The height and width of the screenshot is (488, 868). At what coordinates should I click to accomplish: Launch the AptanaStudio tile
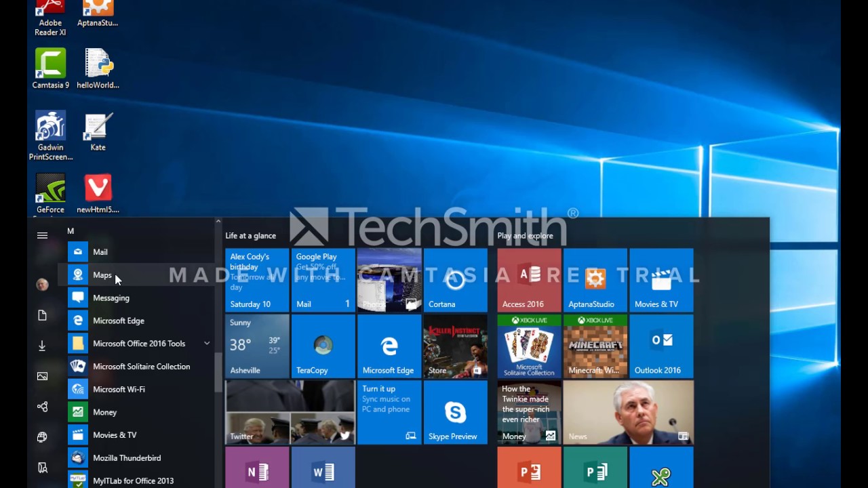(595, 281)
